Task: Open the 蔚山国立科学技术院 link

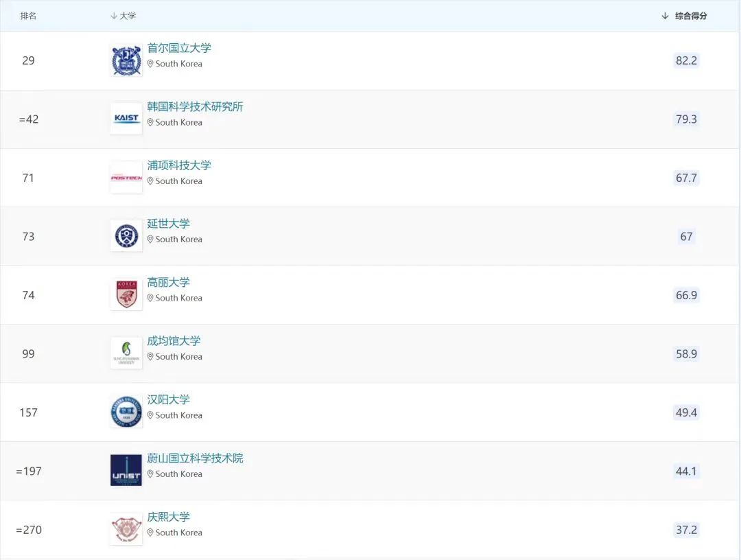Action: (x=195, y=458)
